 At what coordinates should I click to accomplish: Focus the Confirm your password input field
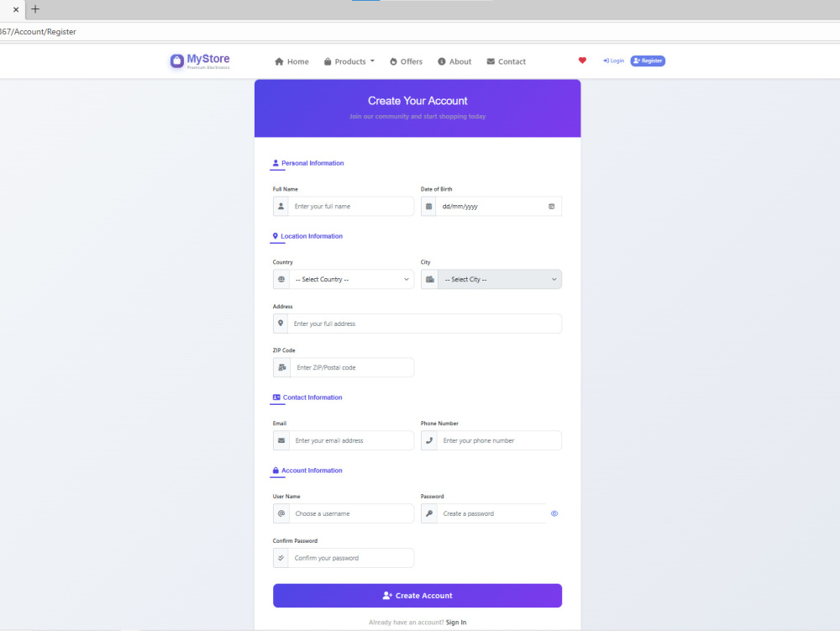(351, 558)
